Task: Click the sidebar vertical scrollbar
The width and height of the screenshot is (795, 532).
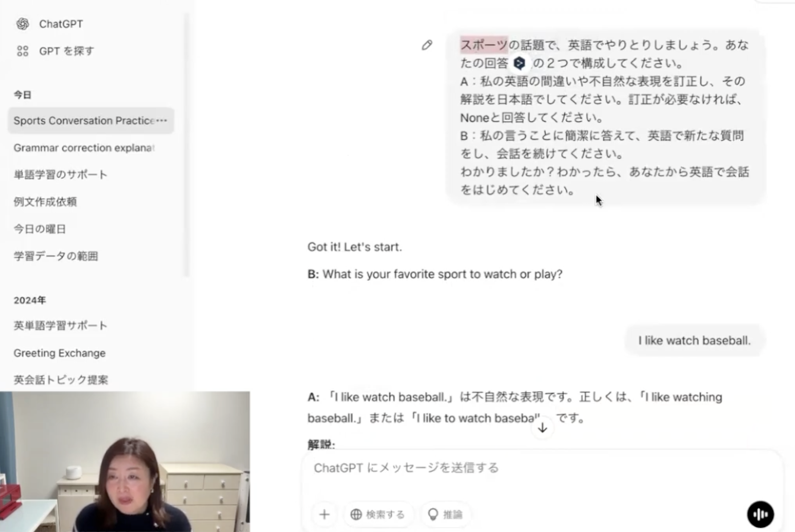Action: coord(187,145)
